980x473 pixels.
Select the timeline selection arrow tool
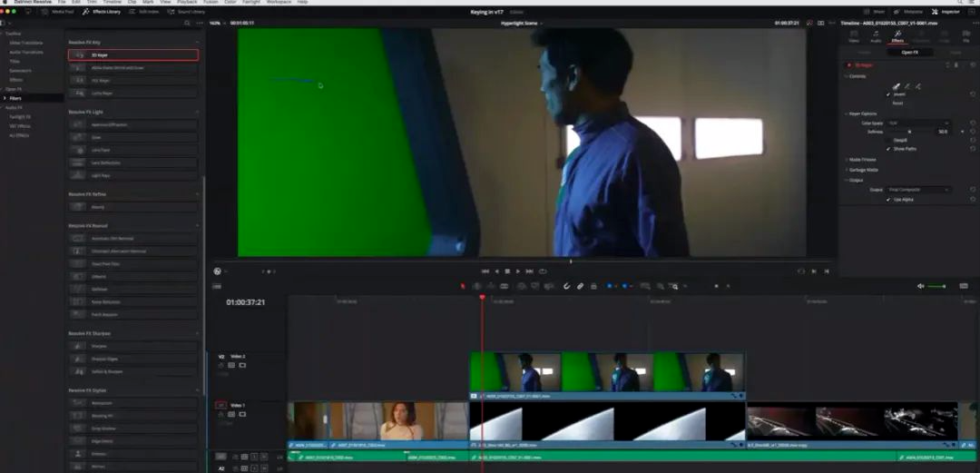(x=463, y=286)
